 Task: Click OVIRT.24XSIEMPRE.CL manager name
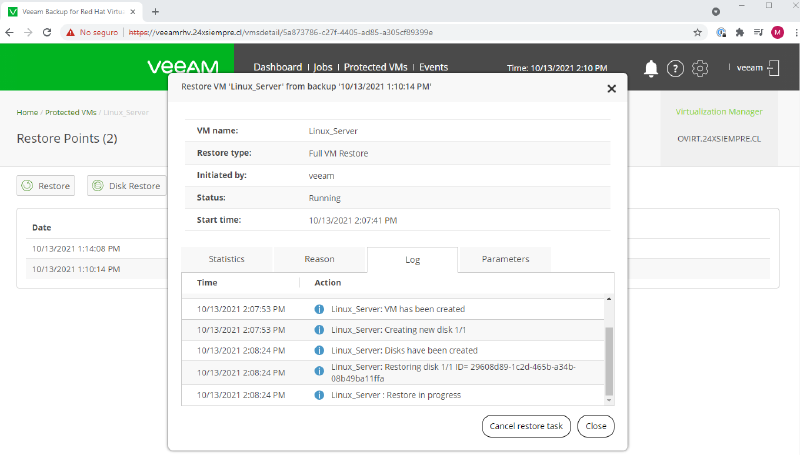719,139
